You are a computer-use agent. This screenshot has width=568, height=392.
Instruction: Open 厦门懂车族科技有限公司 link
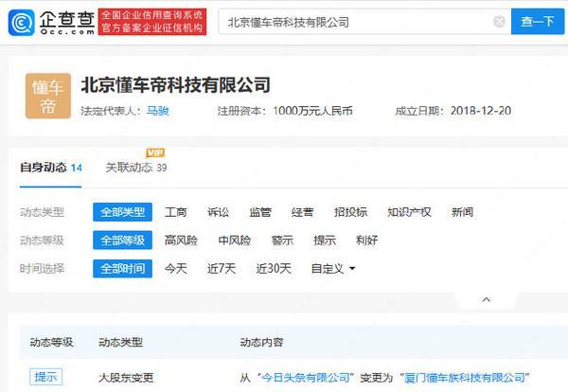point(465,378)
